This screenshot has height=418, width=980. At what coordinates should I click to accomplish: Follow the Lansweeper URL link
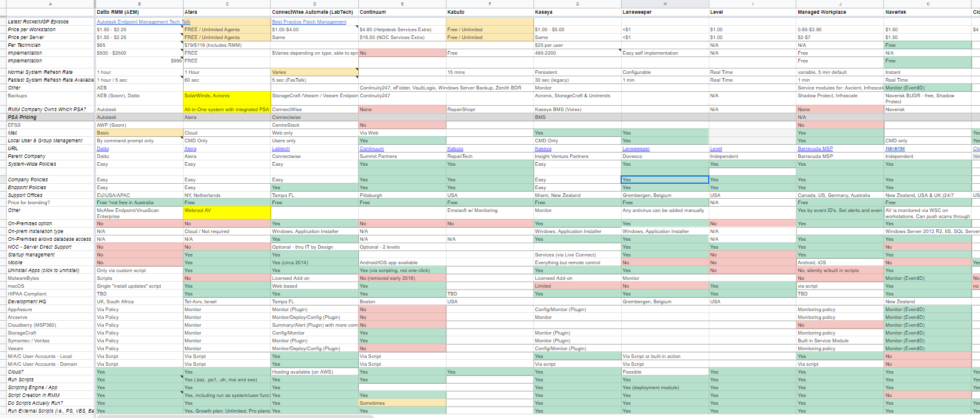[636, 148]
